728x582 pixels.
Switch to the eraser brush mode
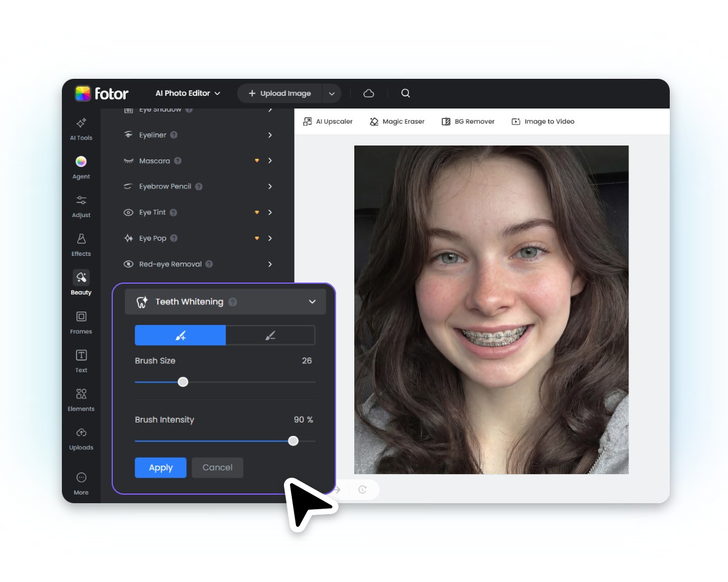[270, 335]
